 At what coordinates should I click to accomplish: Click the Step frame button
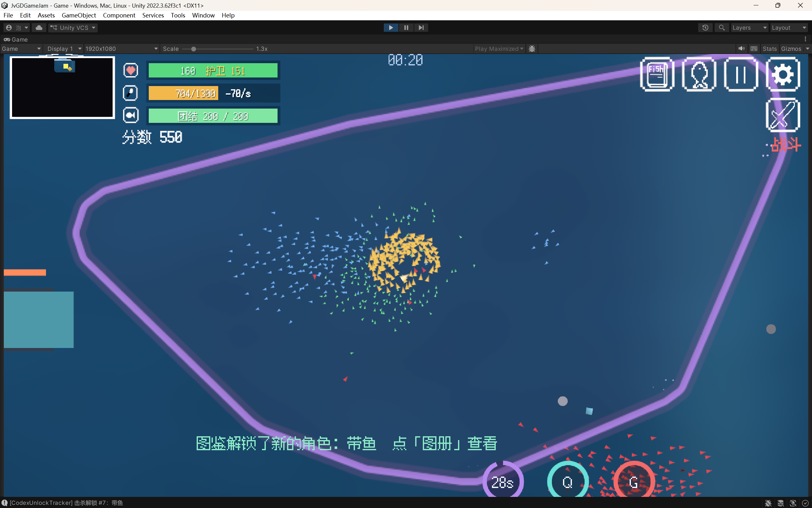[421, 28]
